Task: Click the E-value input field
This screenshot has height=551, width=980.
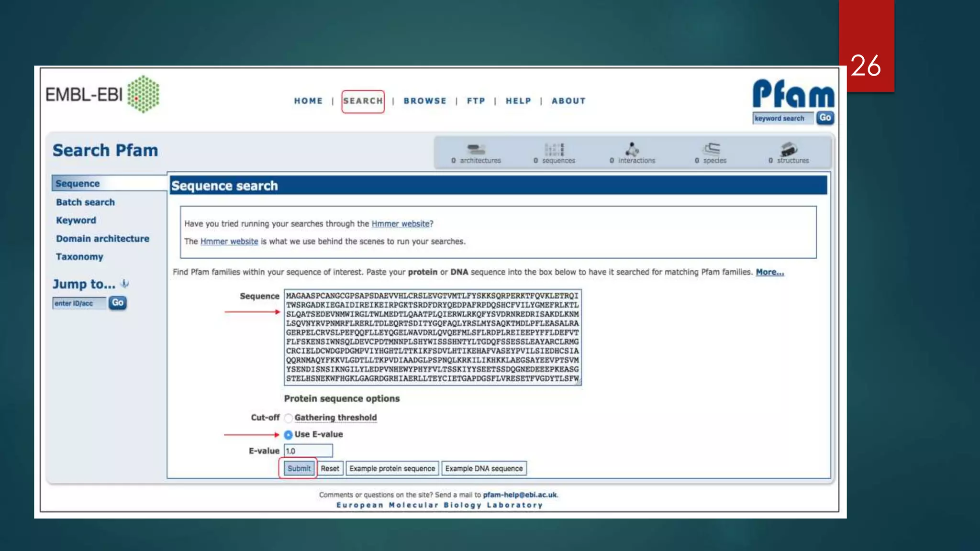Action: click(308, 451)
